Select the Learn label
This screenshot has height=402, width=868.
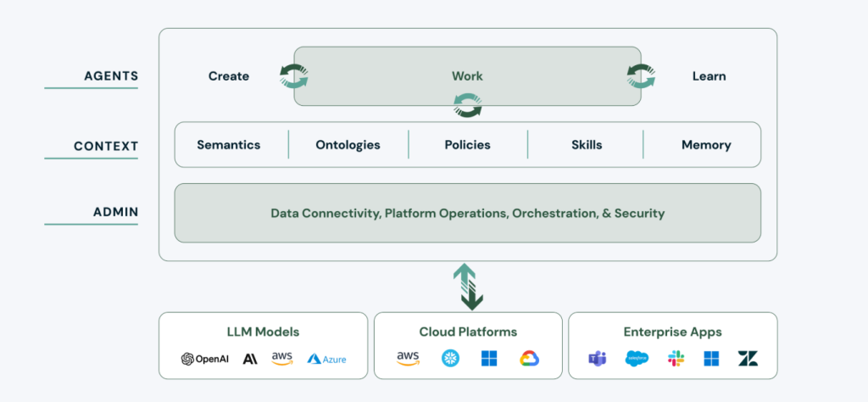coord(709,76)
